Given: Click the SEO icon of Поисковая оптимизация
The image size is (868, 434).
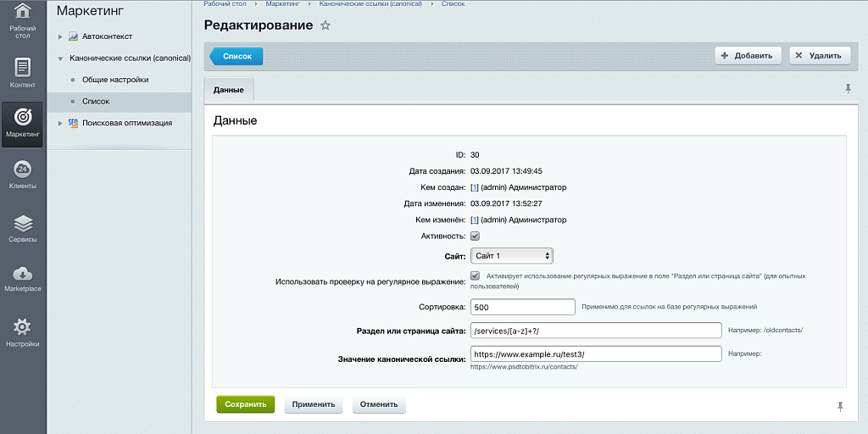Looking at the screenshot, I should (x=73, y=123).
